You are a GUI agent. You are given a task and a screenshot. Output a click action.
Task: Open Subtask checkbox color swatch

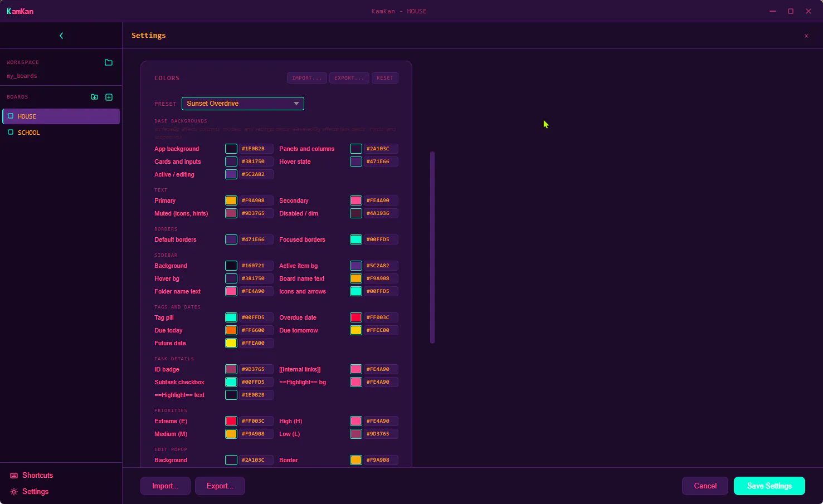(231, 382)
